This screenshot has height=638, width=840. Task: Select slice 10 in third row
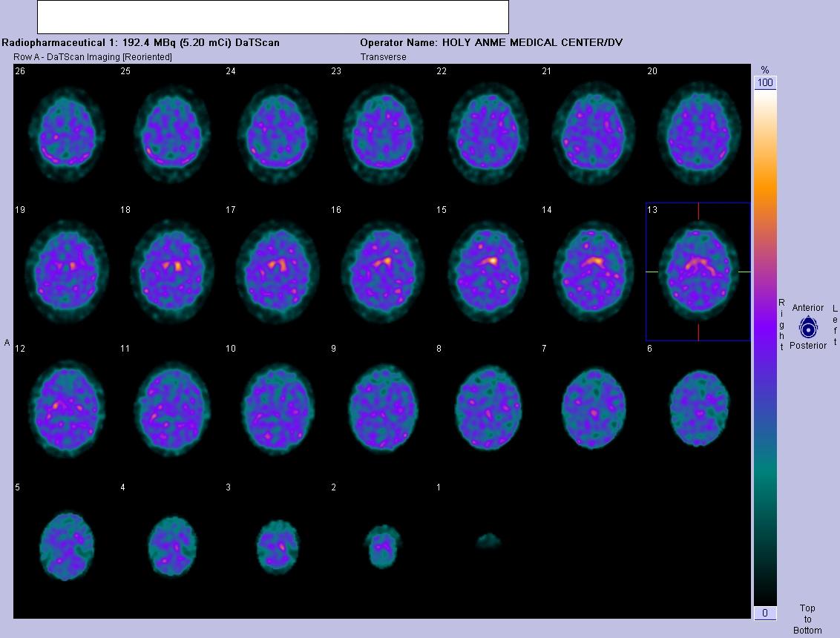pos(277,408)
